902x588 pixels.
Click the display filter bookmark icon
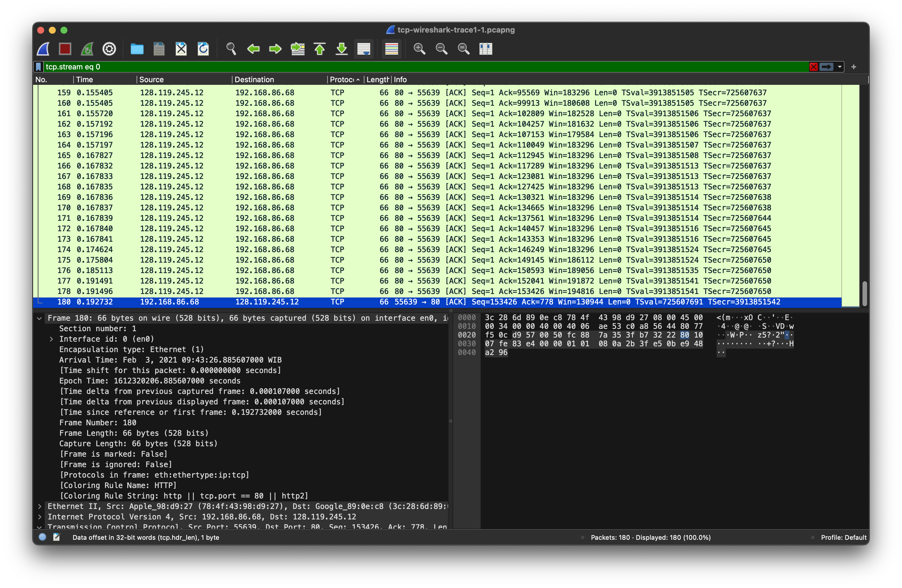coord(38,67)
